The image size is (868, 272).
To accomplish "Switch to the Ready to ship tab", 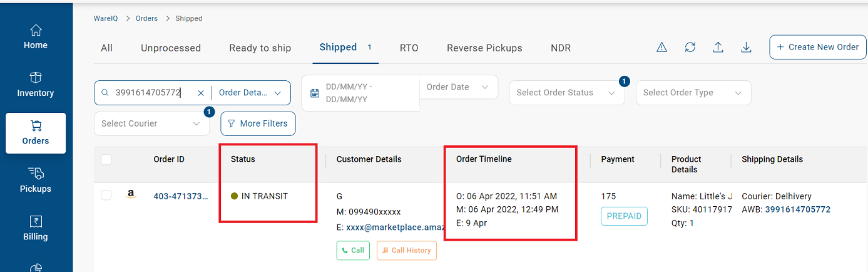I will pyautogui.click(x=260, y=48).
